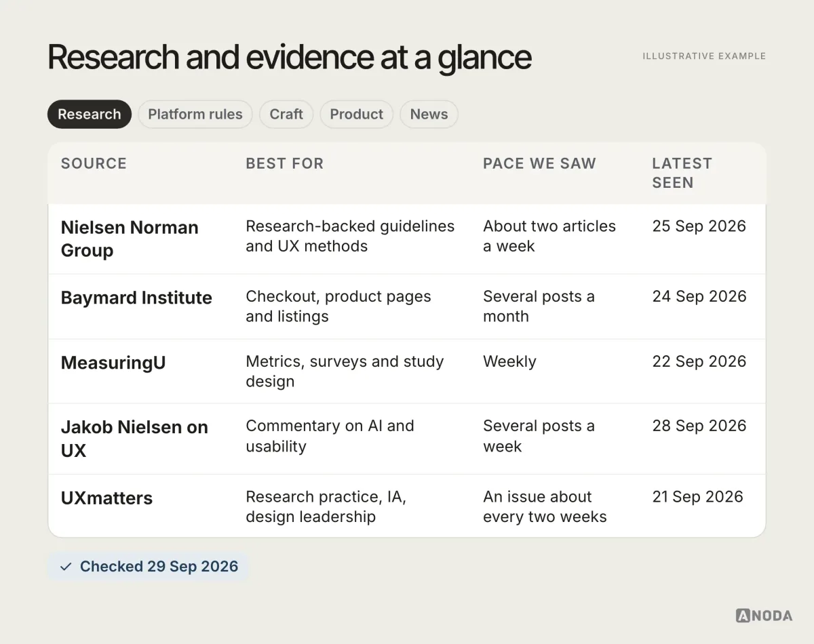Click 'Metrics, surveys and study design' cell

345,371
